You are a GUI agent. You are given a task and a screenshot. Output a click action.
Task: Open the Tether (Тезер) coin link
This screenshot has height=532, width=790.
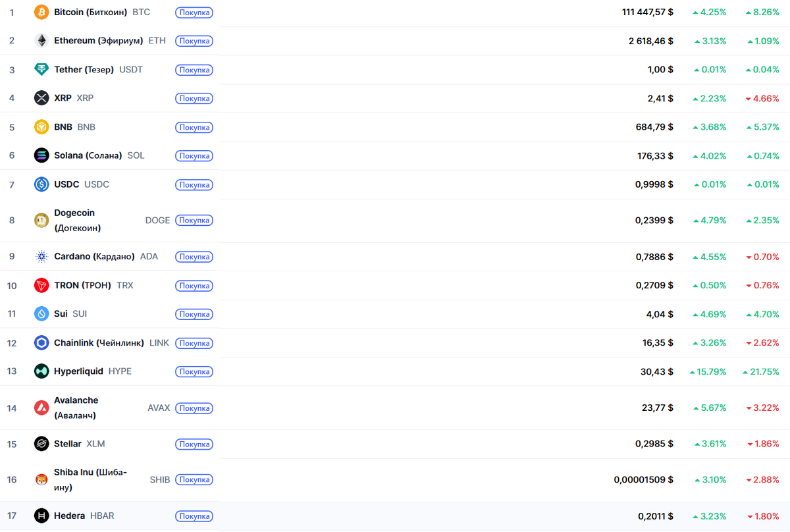(84, 69)
